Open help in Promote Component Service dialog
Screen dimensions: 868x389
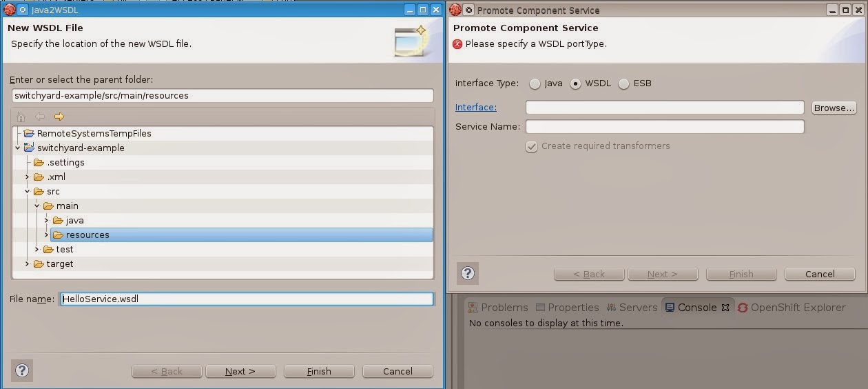(468, 272)
